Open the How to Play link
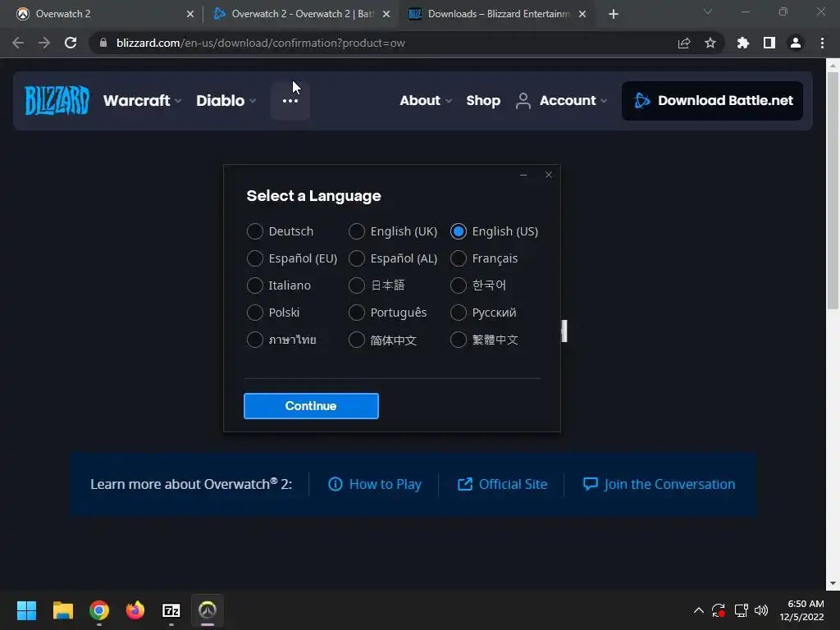Screen dimensions: 840x630 (374, 484)
